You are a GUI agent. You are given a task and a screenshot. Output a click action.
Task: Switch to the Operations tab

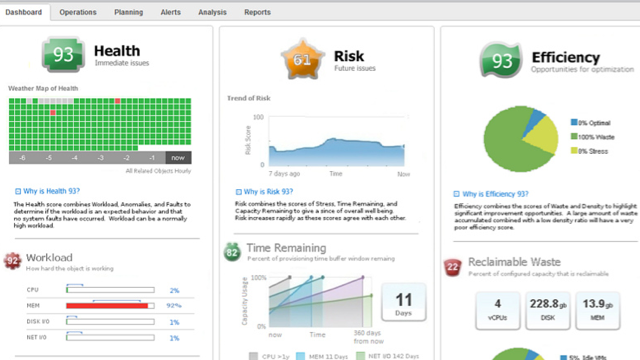[x=78, y=12]
